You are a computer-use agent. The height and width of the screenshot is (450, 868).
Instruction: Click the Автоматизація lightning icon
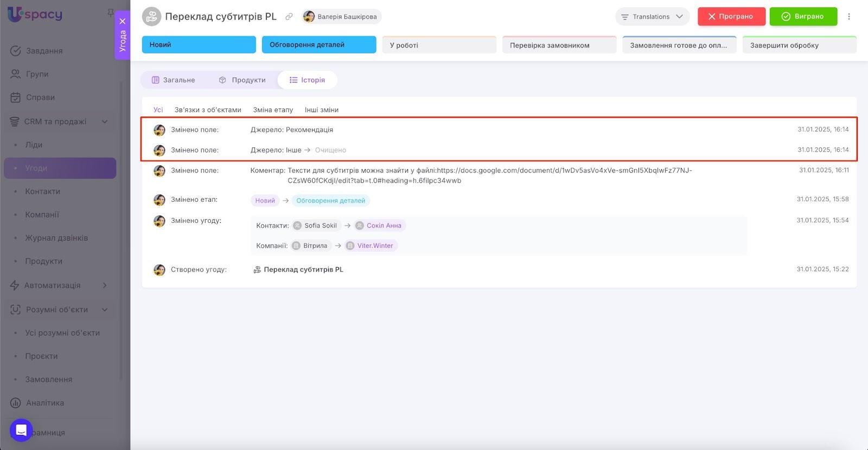click(15, 285)
